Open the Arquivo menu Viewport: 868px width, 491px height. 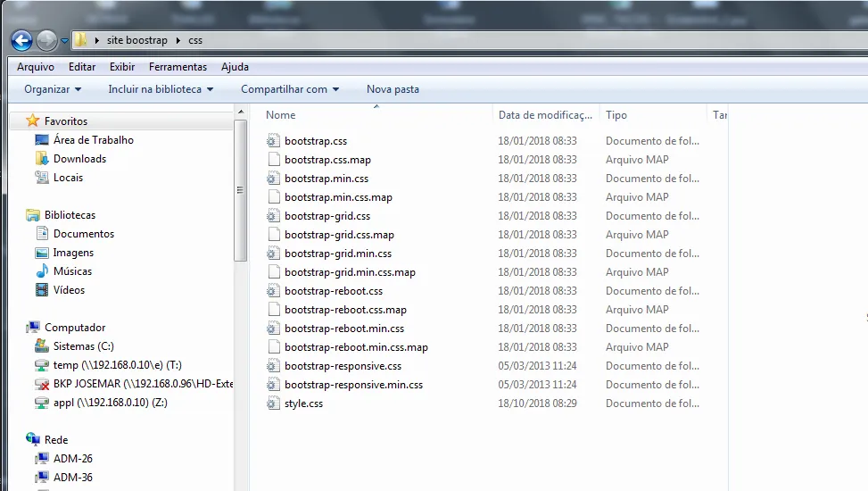click(36, 66)
